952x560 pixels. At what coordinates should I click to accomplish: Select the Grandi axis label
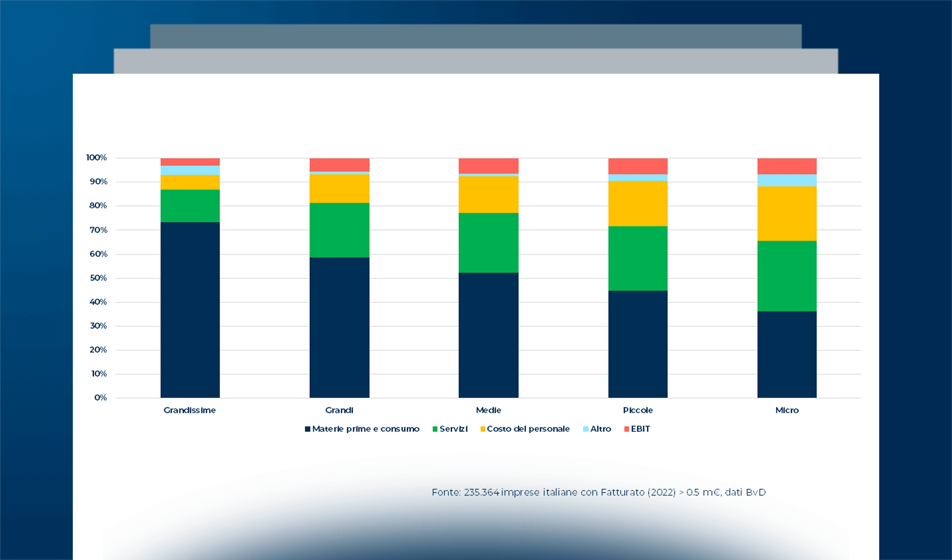pyautogui.click(x=339, y=410)
